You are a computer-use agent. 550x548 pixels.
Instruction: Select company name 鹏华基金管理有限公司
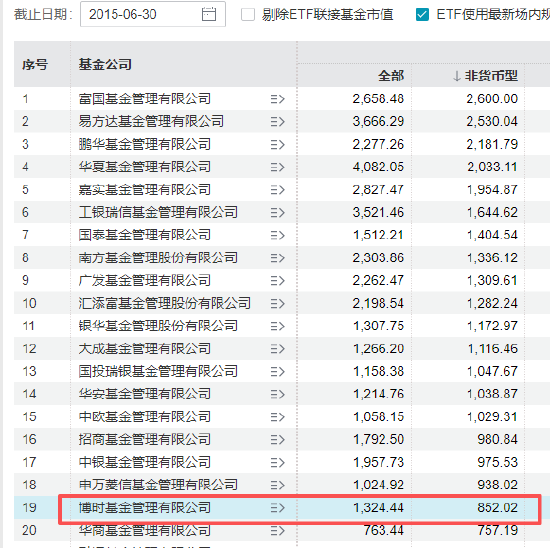click(x=145, y=144)
